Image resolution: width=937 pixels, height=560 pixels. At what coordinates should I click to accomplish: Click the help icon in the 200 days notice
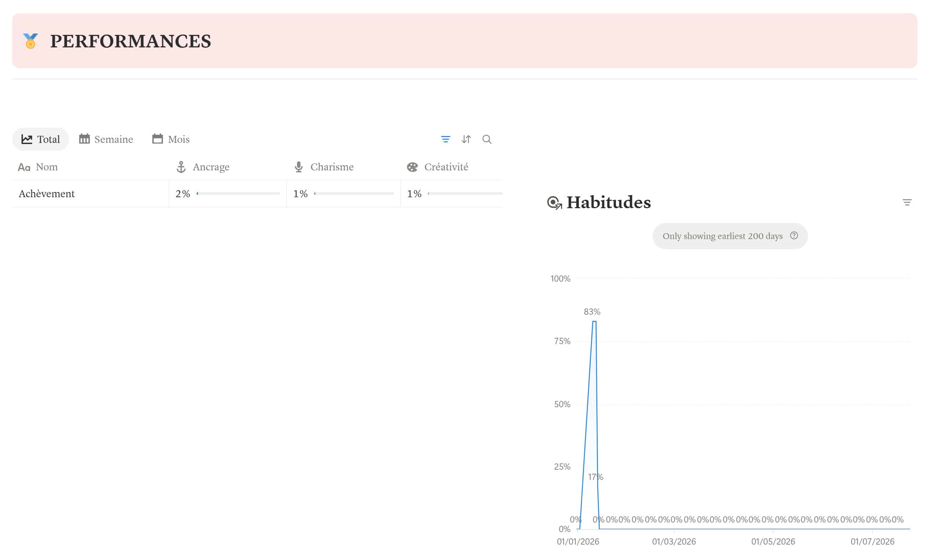pyautogui.click(x=794, y=235)
